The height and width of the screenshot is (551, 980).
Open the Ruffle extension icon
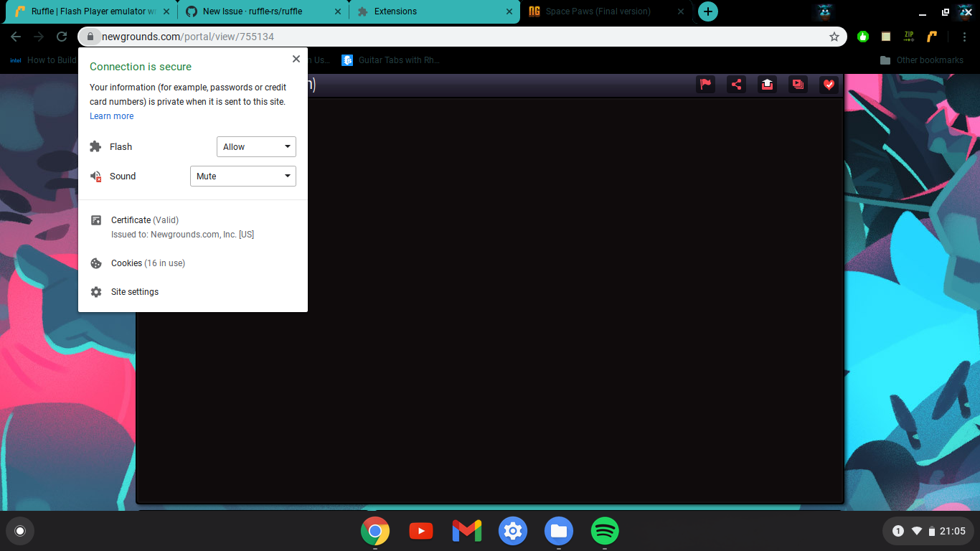coord(932,37)
